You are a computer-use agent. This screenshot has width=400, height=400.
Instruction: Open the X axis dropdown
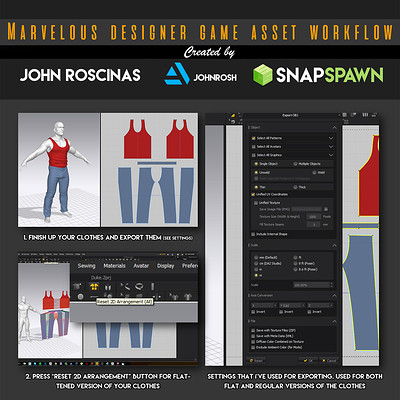[x=264, y=305]
